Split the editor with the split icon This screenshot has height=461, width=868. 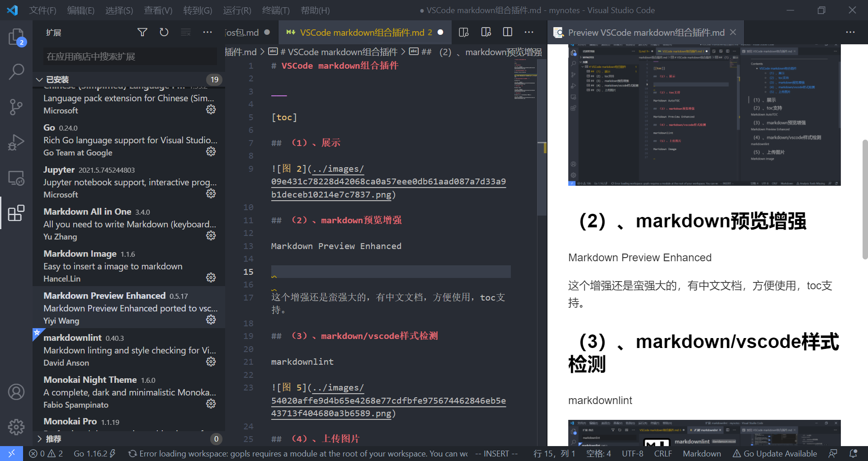[x=507, y=32]
